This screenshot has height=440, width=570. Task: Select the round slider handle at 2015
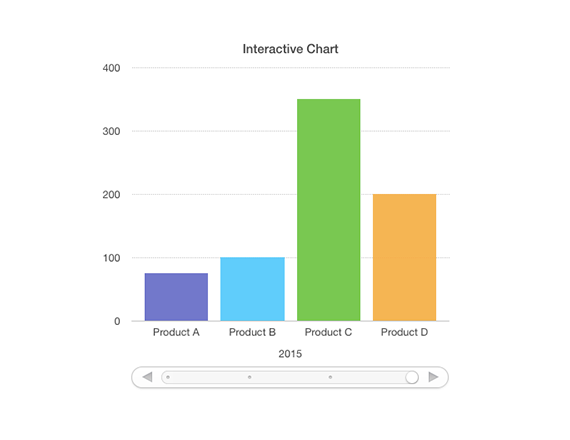point(412,377)
